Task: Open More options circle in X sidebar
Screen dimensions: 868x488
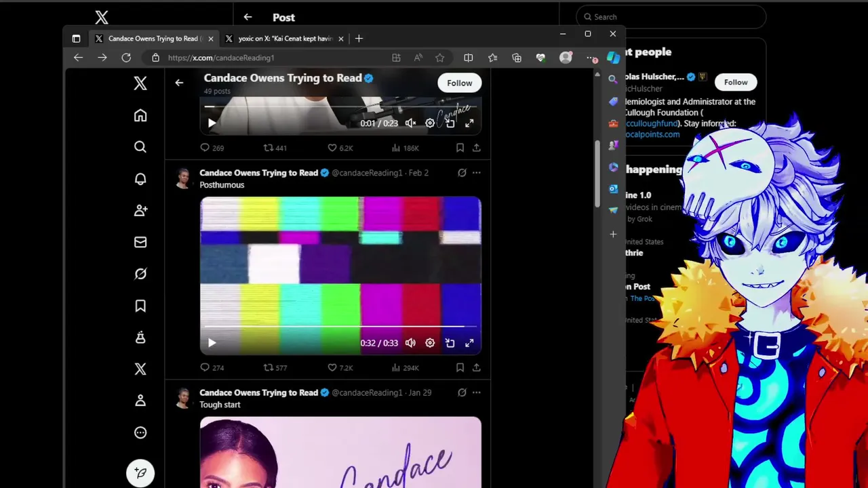Action: 140,432
